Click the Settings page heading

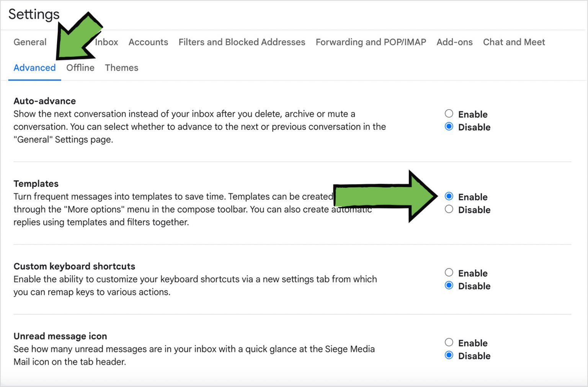pos(34,15)
